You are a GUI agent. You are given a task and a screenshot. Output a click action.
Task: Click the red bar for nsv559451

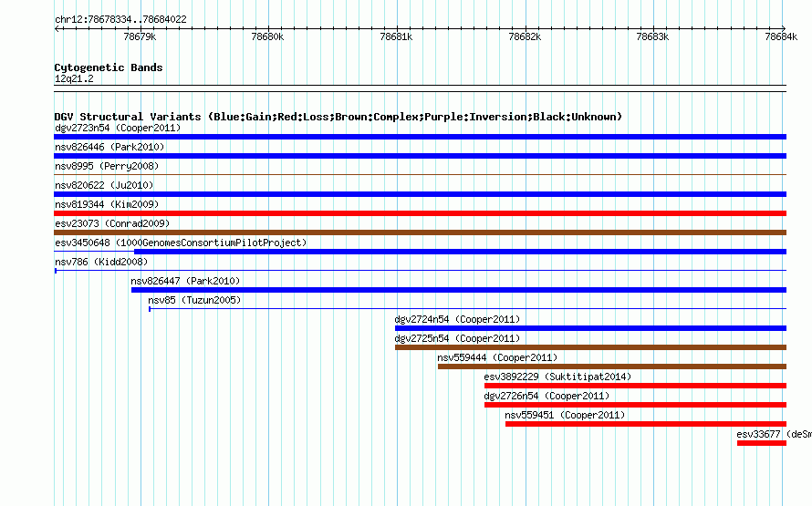tap(646, 424)
